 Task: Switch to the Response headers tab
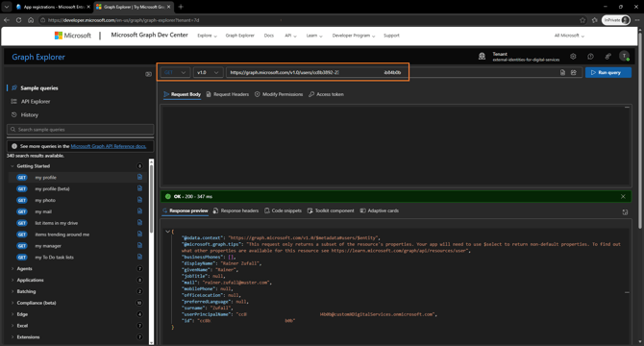[x=236, y=211]
